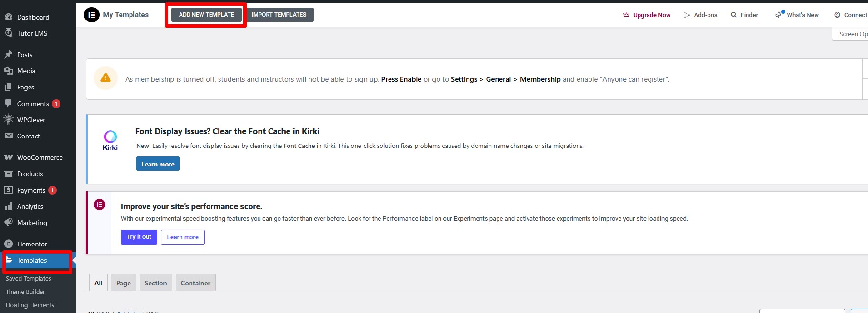Screen dimensions: 868x313
Task: Click the Tutor LMS icon in sidebar
Action: point(9,33)
